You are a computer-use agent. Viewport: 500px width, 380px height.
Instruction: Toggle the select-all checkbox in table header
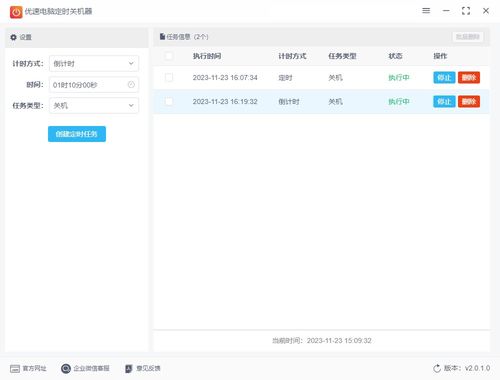tap(169, 56)
